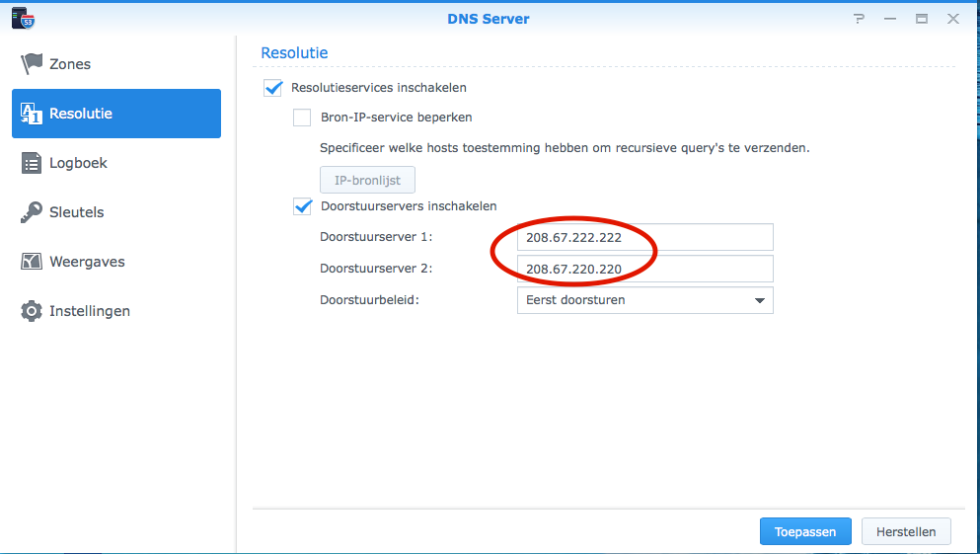The width and height of the screenshot is (980, 554).
Task: Click the Sleutels key icon
Action: [x=32, y=212]
